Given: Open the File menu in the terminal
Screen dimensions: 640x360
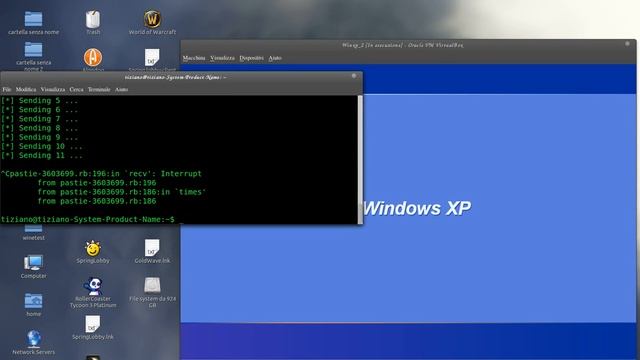Looking at the screenshot, I should coord(7,89).
